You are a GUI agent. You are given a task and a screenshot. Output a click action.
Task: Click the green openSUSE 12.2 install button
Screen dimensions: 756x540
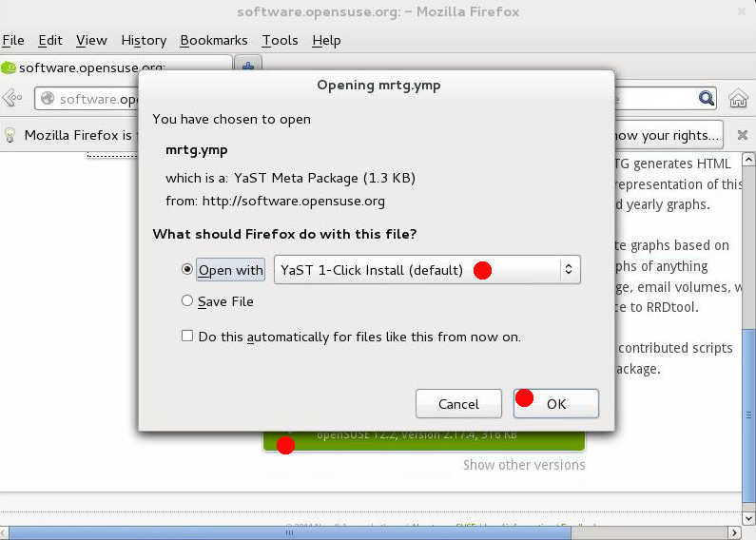click(424, 440)
